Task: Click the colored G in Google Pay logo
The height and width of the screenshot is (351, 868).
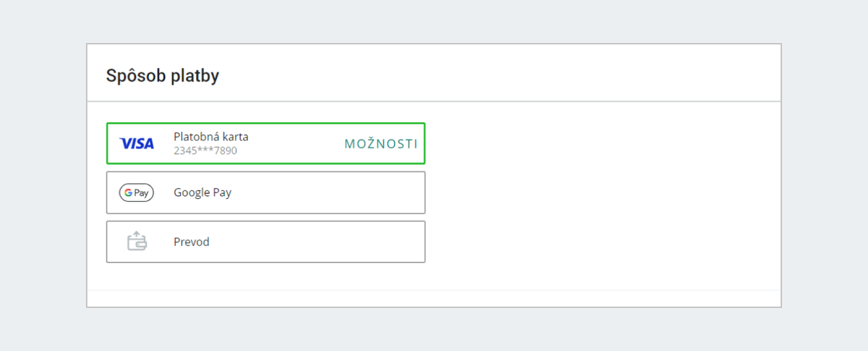Action: pos(128,193)
